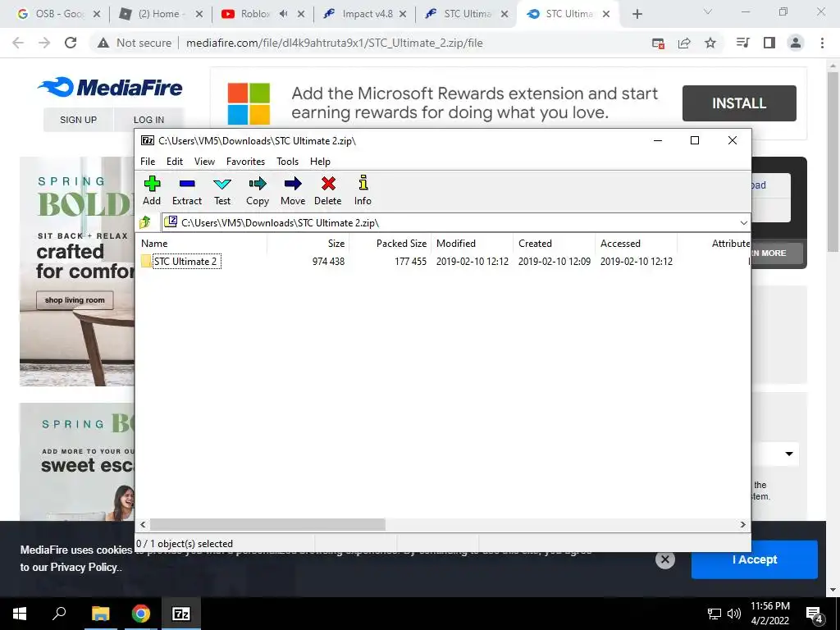Click the INSTALL button in the ad
The image size is (840, 630).
pos(739,103)
